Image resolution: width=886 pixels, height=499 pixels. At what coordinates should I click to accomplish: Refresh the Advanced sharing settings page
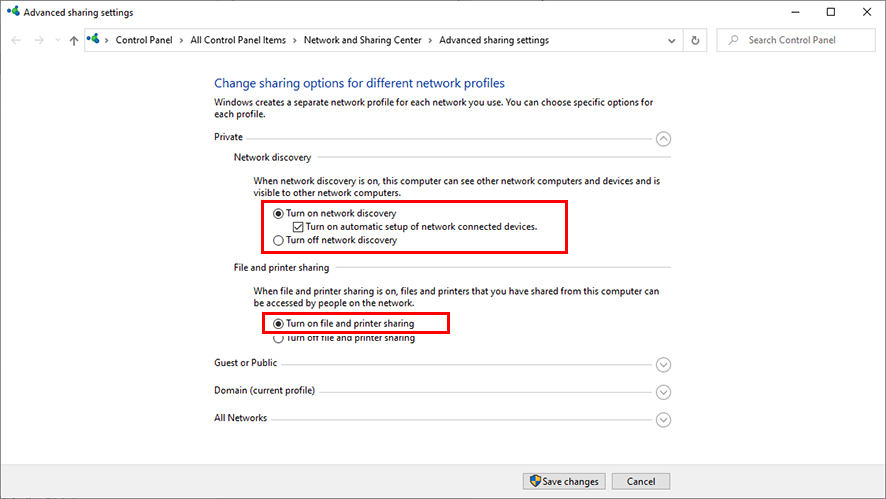695,41
